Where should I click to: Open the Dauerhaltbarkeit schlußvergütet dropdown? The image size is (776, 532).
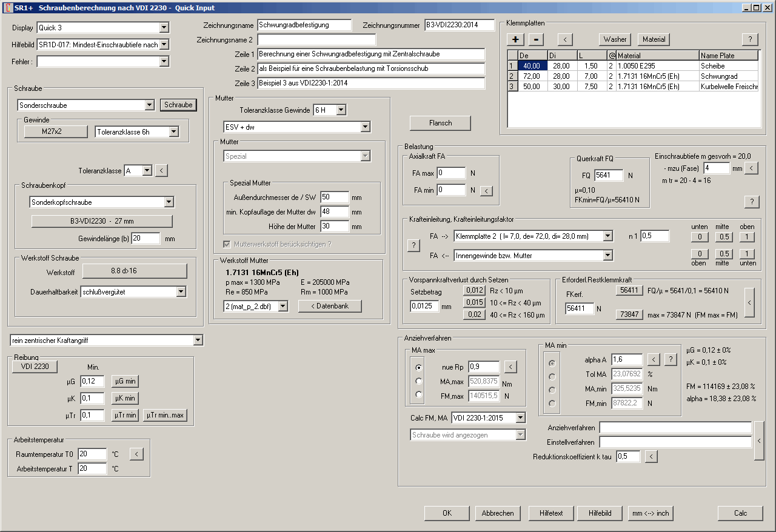point(181,292)
